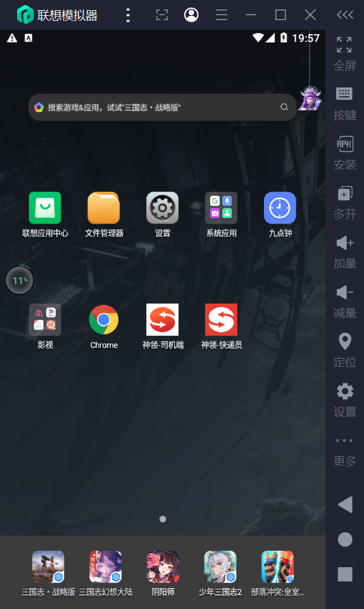This screenshot has width=364, height=609.
Task: Click the colorful logo in search bar
Action: click(39, 107)
